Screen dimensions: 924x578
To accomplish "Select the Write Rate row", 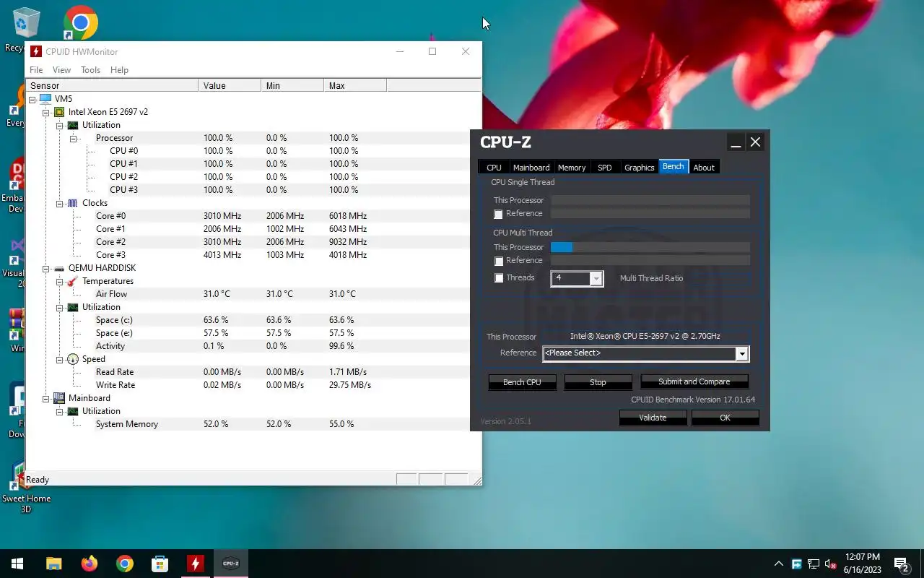I will click(253, 385).
